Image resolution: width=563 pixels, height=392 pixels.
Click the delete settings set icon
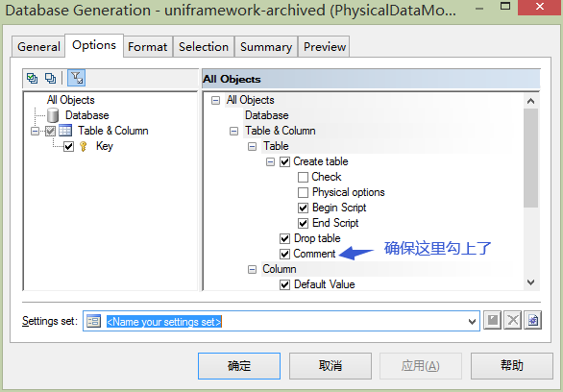tap(513, 320)
